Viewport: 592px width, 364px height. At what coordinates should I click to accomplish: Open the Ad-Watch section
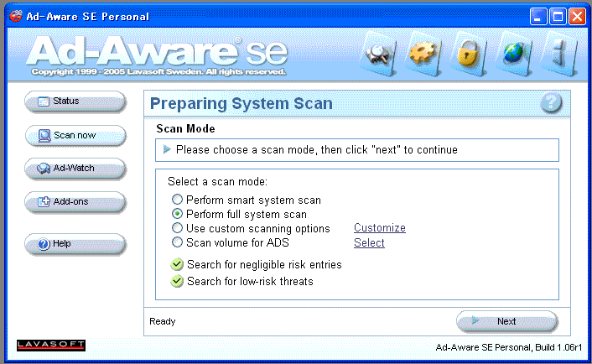[x=75, y=168]
